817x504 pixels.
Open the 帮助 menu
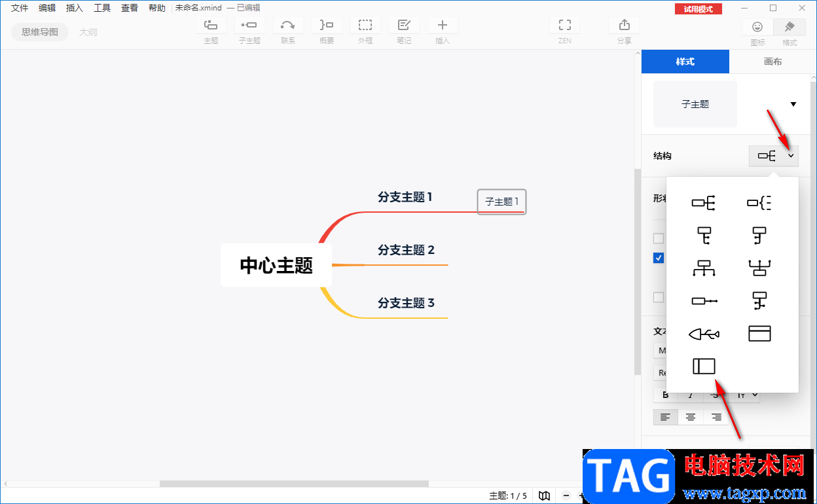157,8
